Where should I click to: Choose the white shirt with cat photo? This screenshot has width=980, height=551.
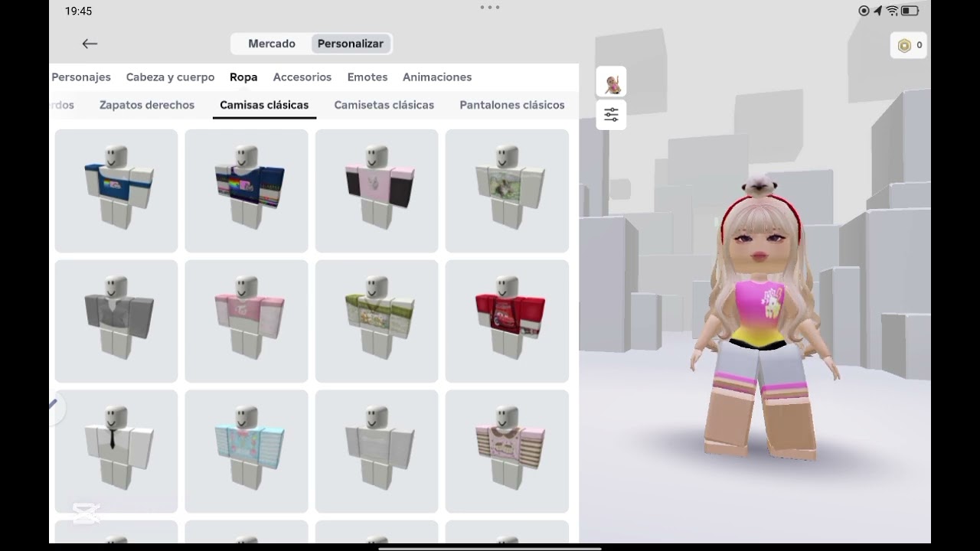pos(507,191)
